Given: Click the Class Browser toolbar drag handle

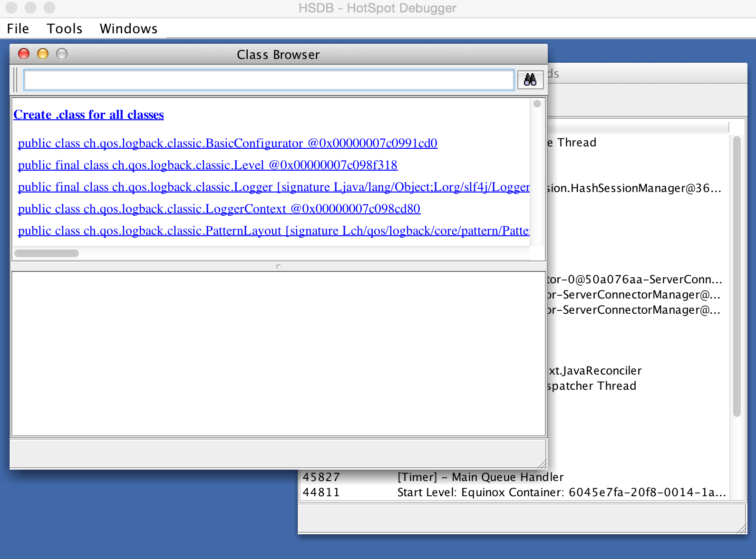Looking at the screenshot, I should (x=16, y=79).
